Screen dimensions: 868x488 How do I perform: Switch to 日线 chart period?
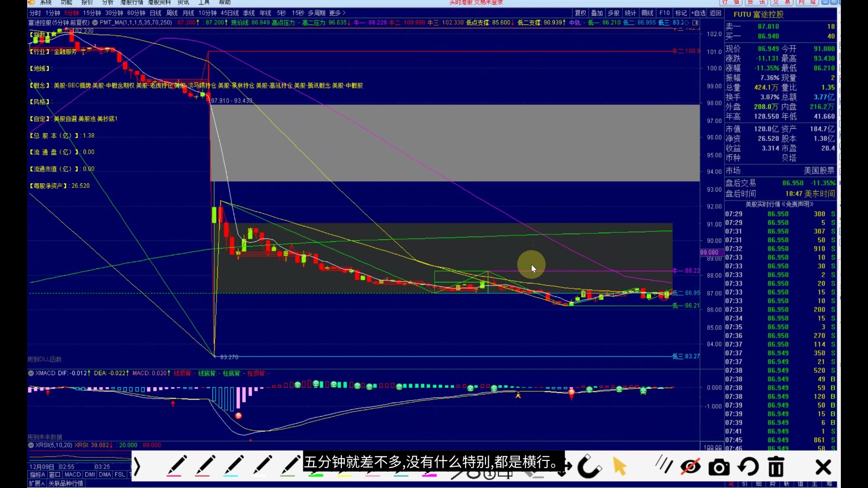pyautogui.click(x=156, y=13)
